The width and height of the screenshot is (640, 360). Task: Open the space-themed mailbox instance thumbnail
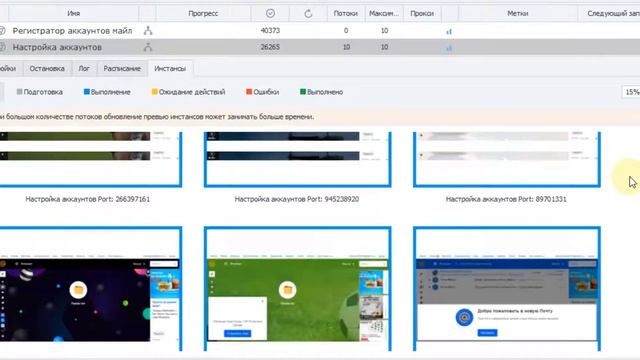tap(90, 289)
